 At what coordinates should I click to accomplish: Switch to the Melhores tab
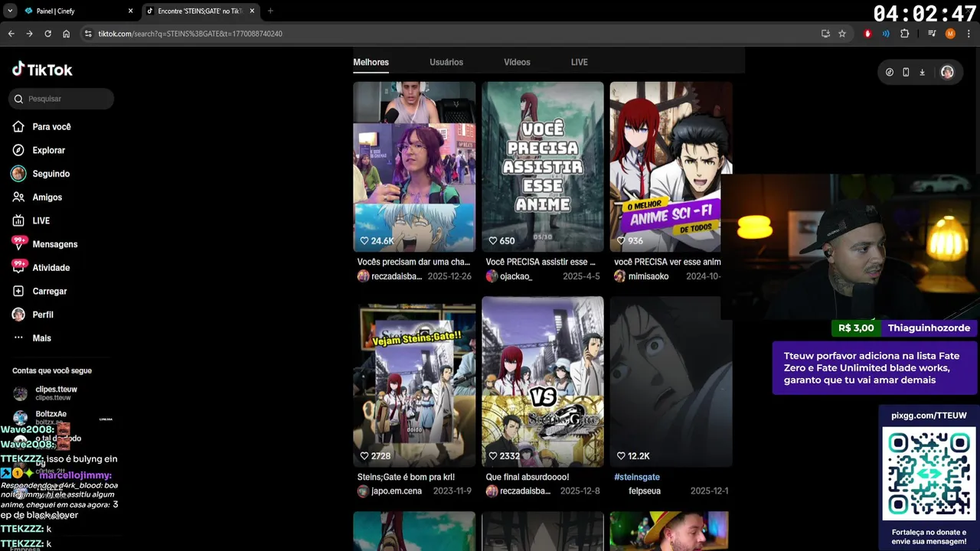pos(371,62)
